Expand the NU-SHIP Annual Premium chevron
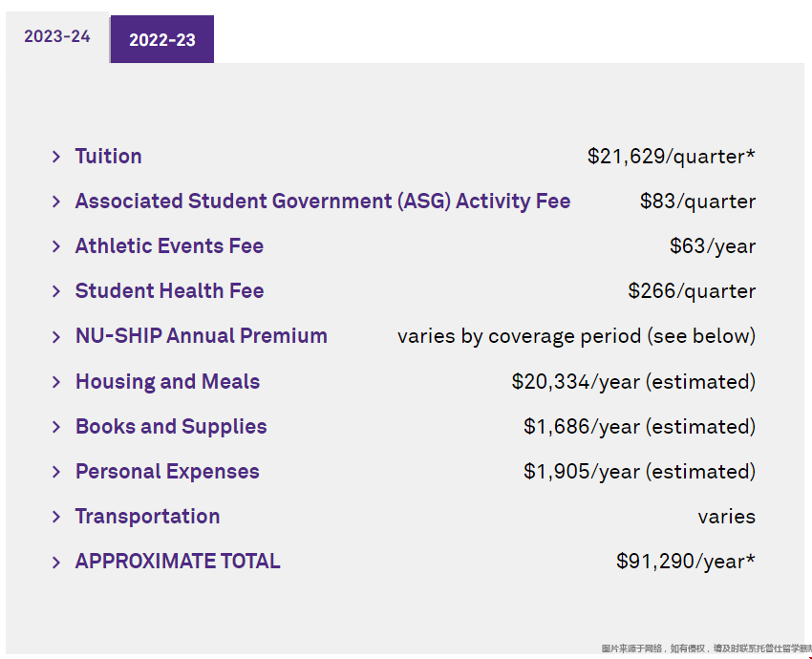Viewport: 812px width, 659px height. point(56,336)
